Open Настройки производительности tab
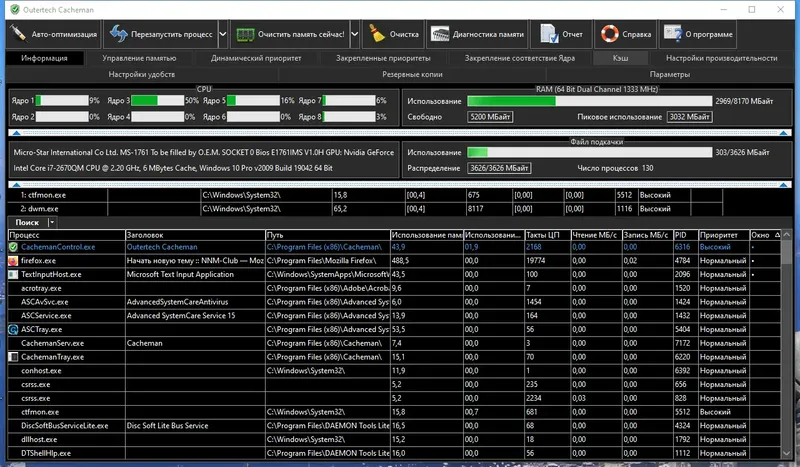The image size is (800, 467). (x=721, y=58)
